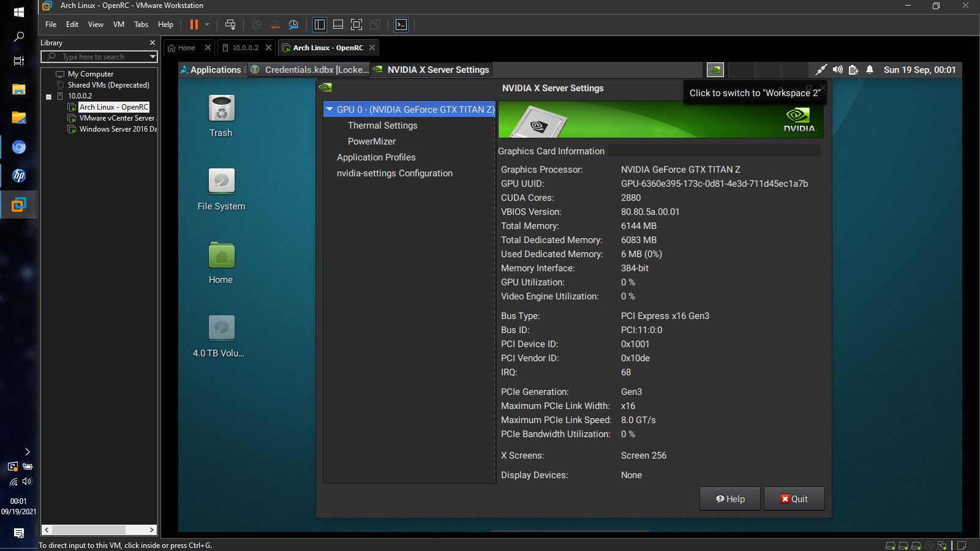The height and width of the screenshot is (551, 980).
Task: Click the network adapter status bar icon
Action: [x=942, y=545]
